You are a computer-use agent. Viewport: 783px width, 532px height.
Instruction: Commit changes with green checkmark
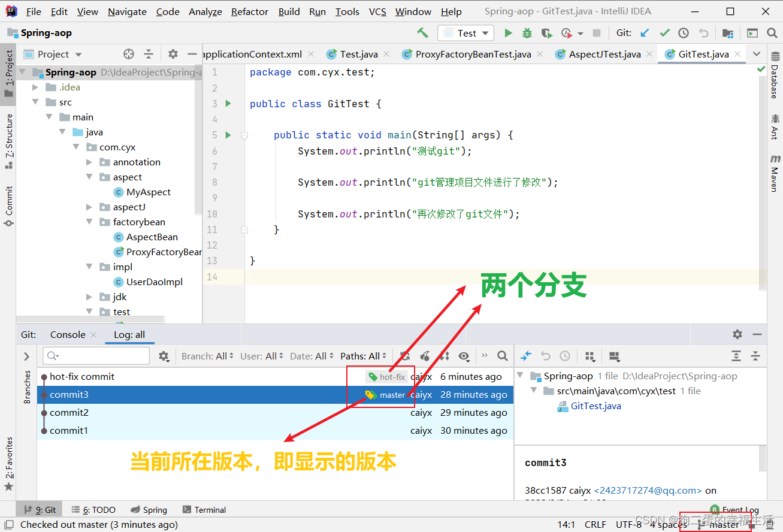[x=664, y=33]
